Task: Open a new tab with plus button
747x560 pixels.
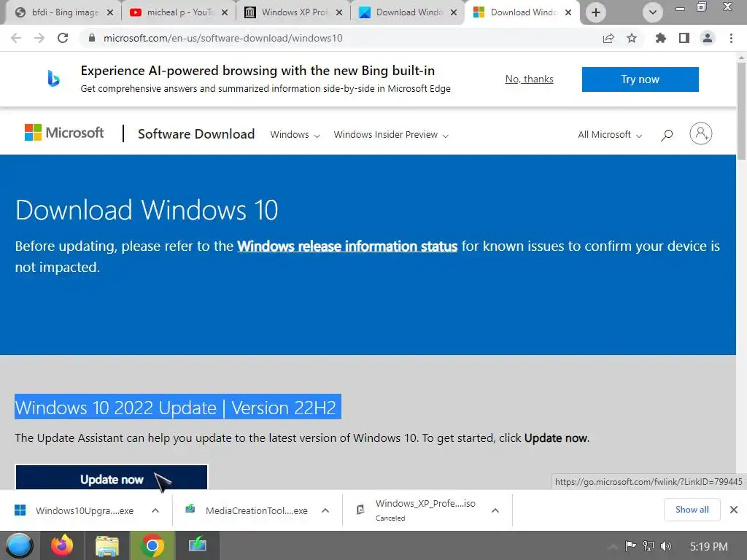Action: pyautogui.click(x=596, y=12)
